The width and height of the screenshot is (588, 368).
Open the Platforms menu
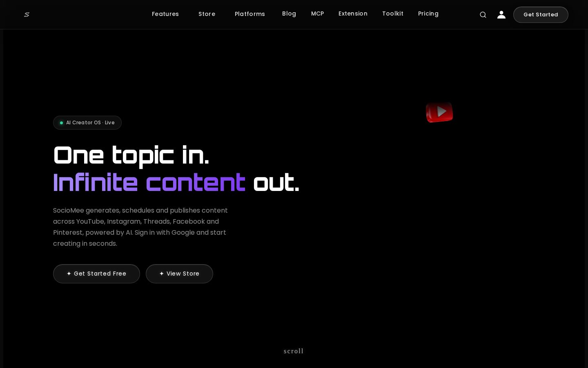click(250, 14)
